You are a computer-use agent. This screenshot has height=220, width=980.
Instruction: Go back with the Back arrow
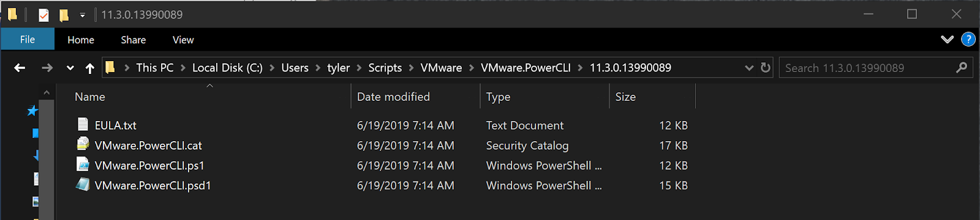tap(20, 68)
